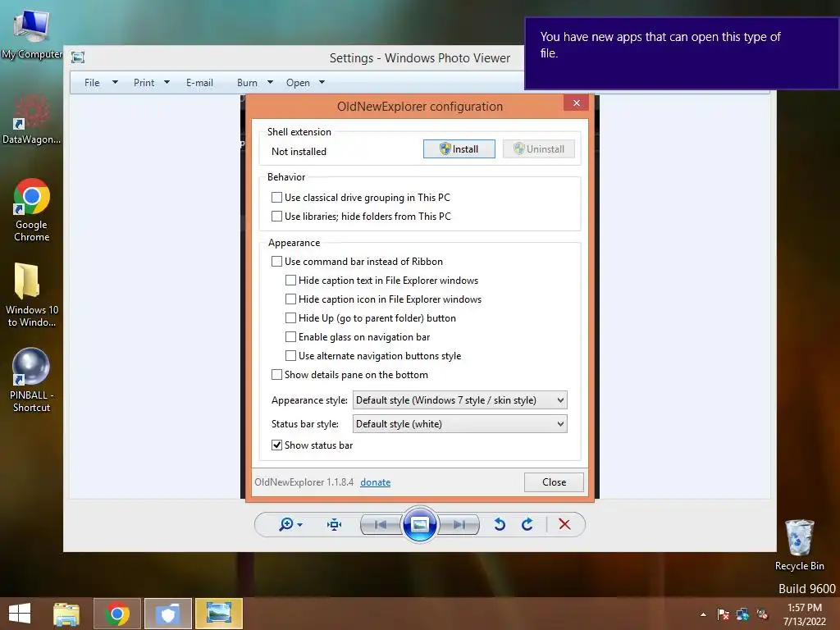Click Photo Viewer zoom magnifier

(290, 524)
